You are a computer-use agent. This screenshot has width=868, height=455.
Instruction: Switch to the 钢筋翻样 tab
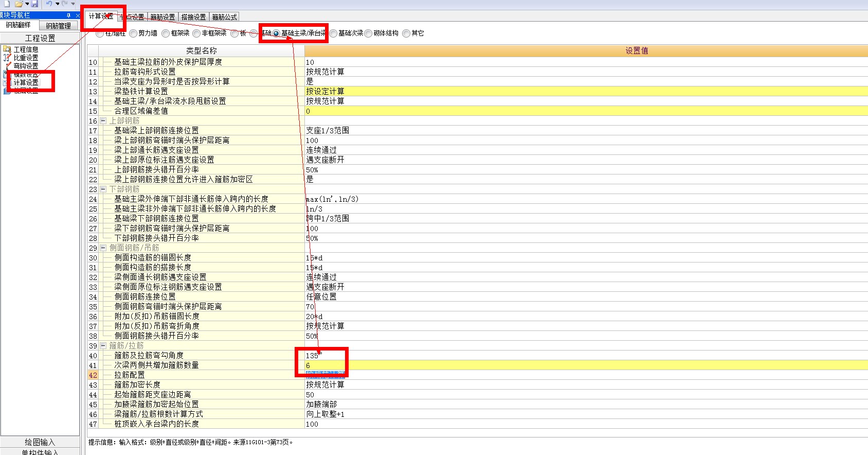click(x=19, y=25)
